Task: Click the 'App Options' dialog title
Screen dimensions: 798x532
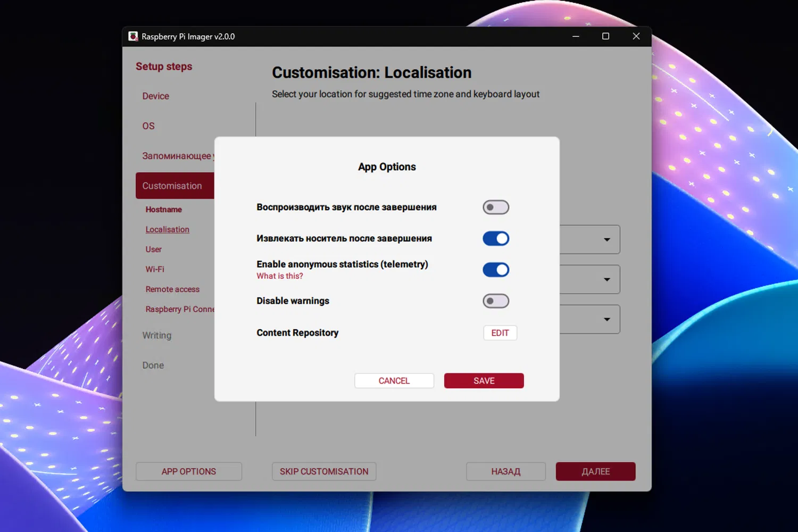Action: click(x=387, y=167)
